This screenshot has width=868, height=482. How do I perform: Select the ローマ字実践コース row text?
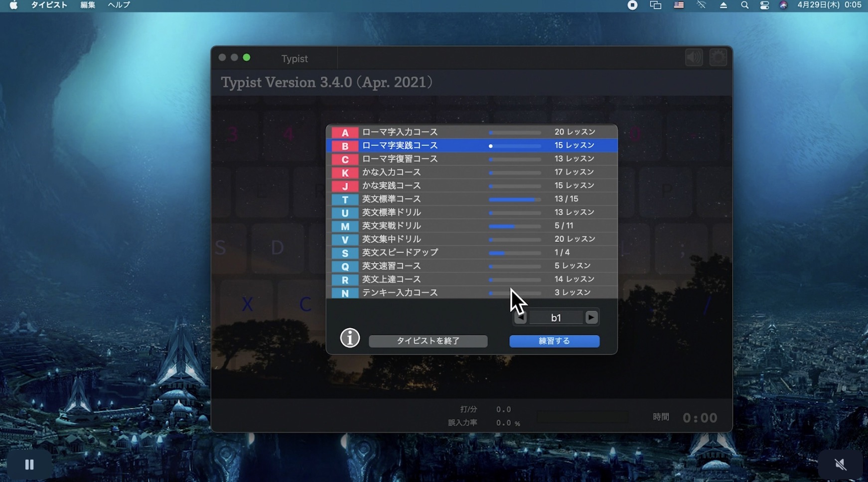(x=400, y=145)
